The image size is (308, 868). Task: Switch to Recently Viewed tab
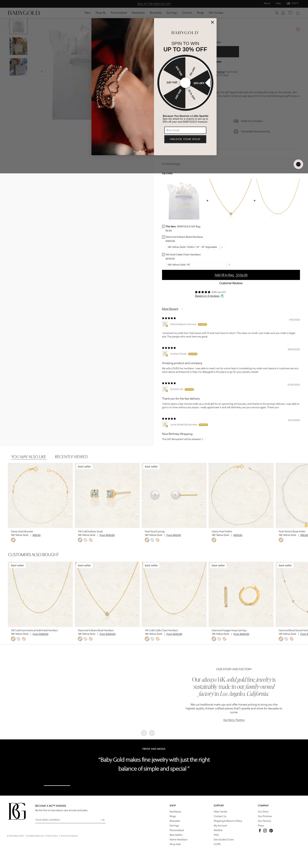(71, 457)
